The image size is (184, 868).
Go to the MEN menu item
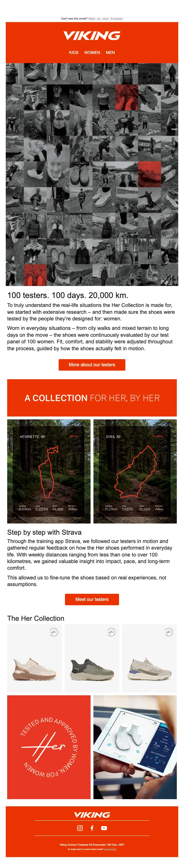click(x=110, y=52)
